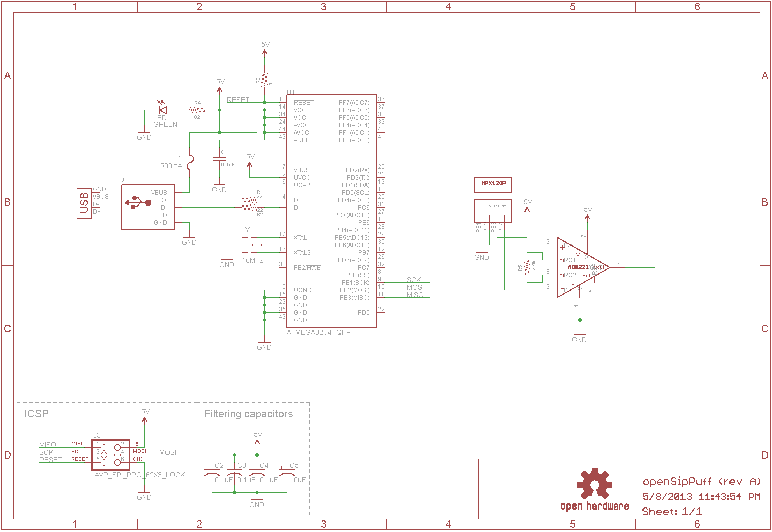Image resolution: width=772 pixels, height=532 pixels.
Task: Click the open hardware text under gear
Action: (595, 506)
